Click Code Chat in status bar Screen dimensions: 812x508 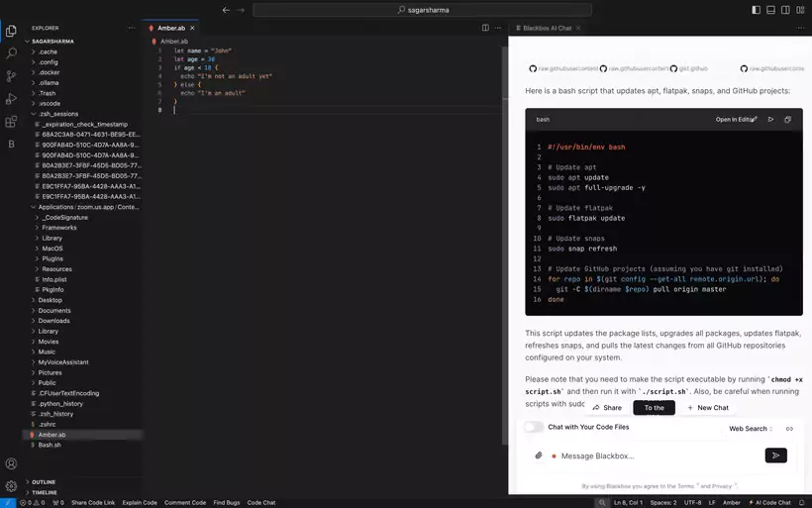(x=261, y=503)
